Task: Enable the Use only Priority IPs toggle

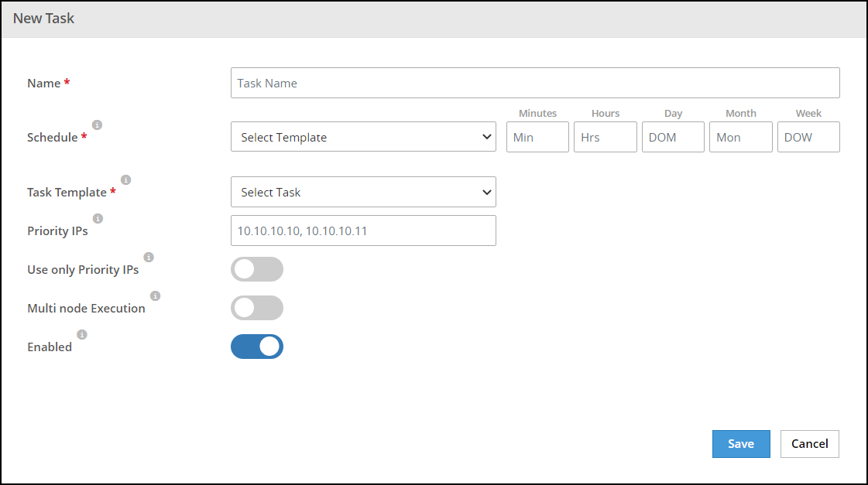Action: coord(257,269)
